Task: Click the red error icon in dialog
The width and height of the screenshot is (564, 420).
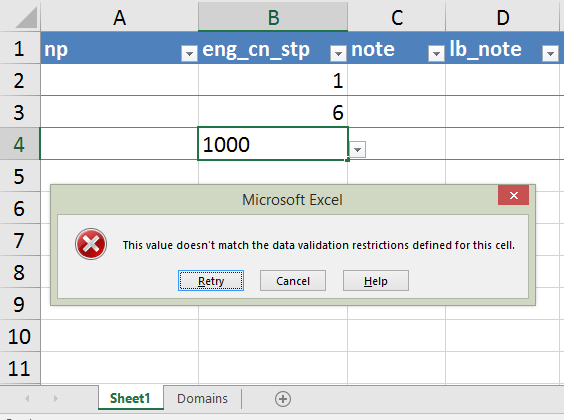Action: coord(91,244)
